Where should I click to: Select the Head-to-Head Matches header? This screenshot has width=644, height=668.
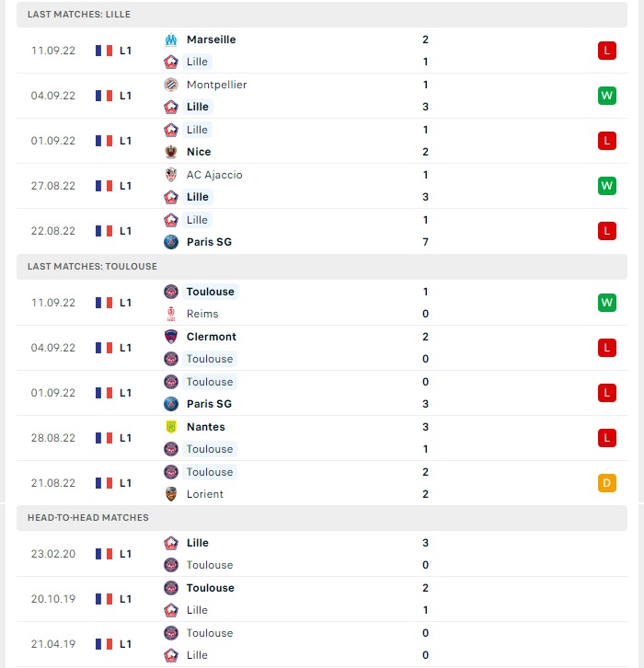(x=322, y=518)
